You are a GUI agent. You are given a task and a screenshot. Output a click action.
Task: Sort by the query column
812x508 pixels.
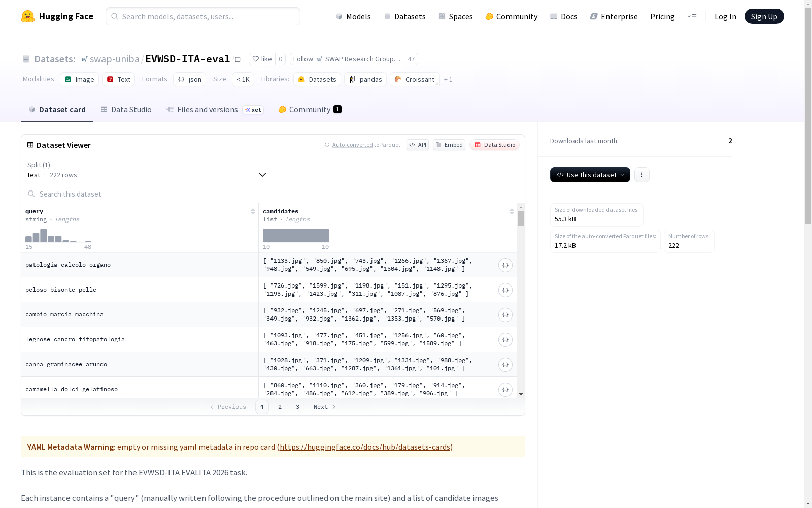coord(253,211)
